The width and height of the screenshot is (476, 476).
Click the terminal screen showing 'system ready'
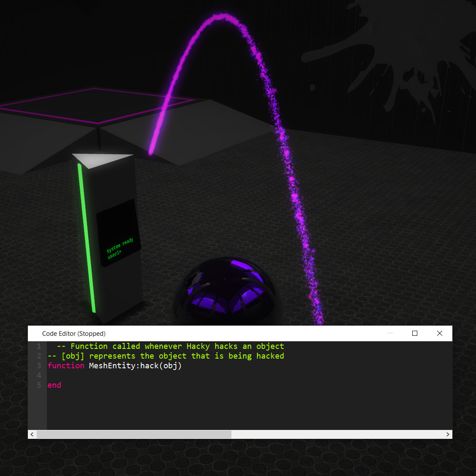coord(119,233)
